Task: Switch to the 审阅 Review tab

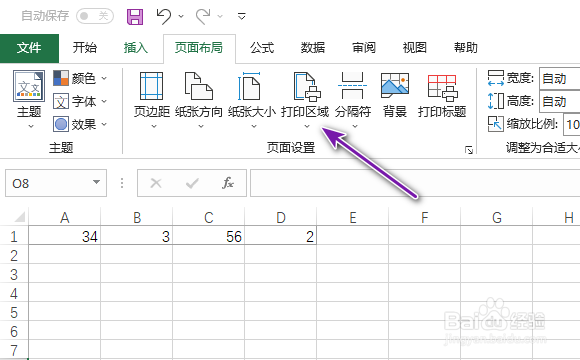Action: 364,48
